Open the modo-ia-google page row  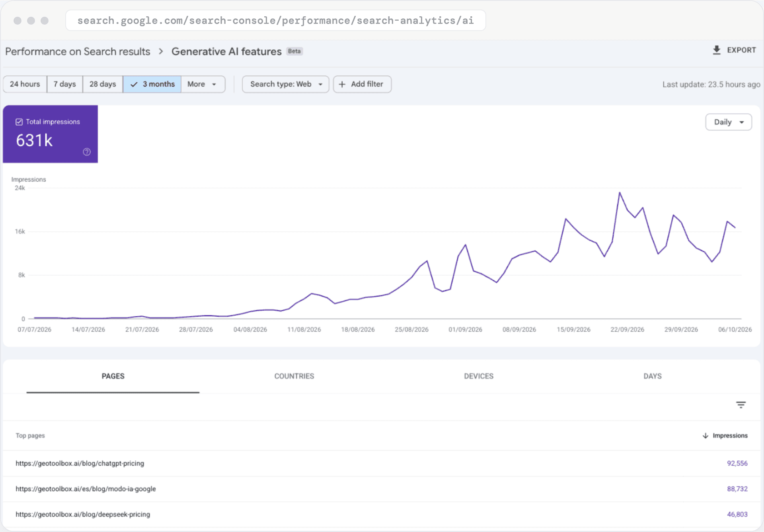[382, 489]
